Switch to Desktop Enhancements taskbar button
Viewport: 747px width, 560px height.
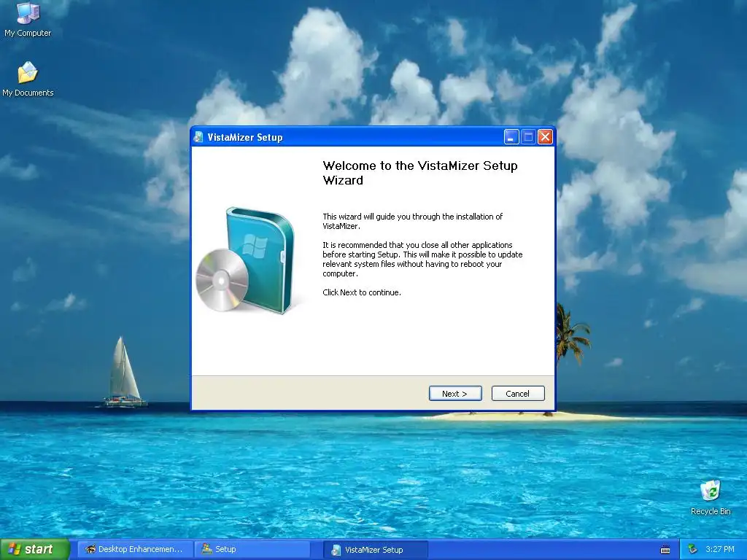coord(135,549)
